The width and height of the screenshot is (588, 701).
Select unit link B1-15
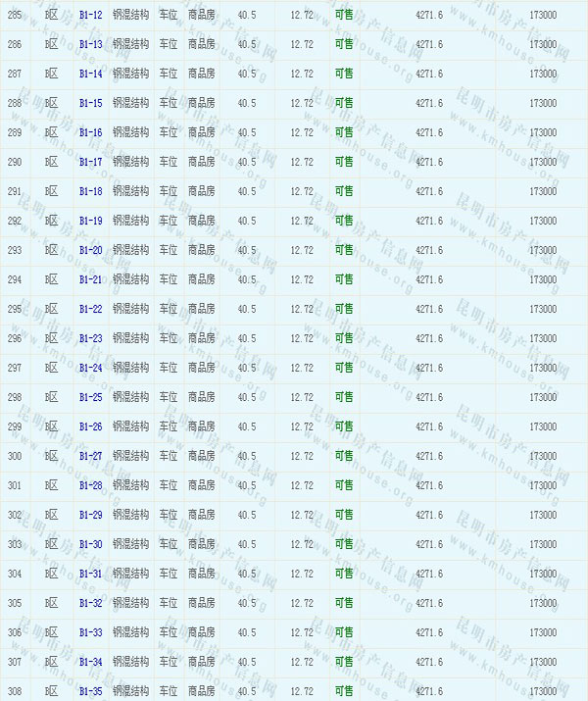(90, 103)
